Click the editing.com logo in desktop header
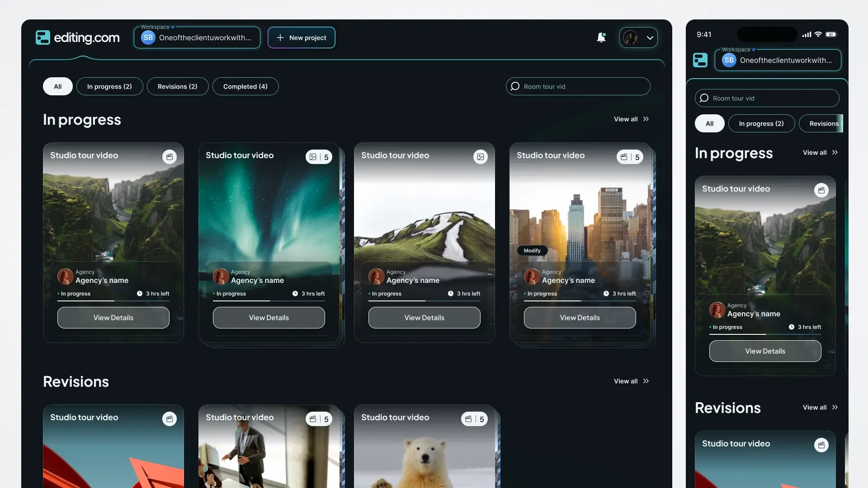Viewport: 868px width, 488px height. tap(77, 38)
